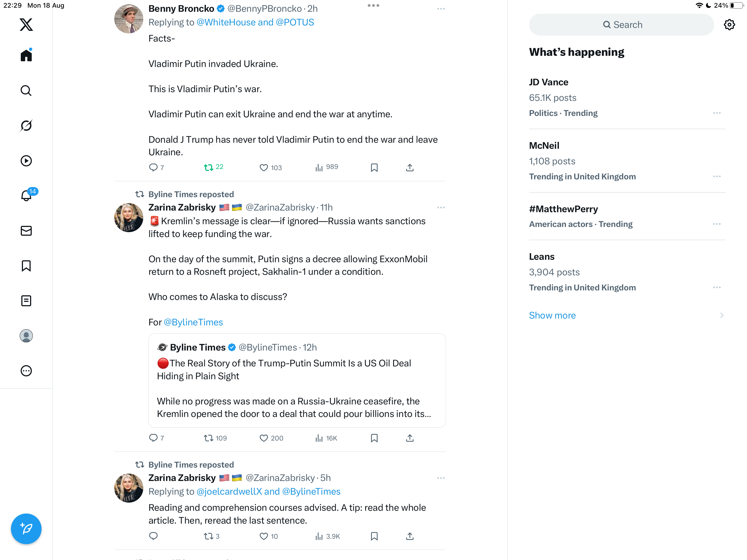Open the Video play icon in sidebar

point(26,161)
